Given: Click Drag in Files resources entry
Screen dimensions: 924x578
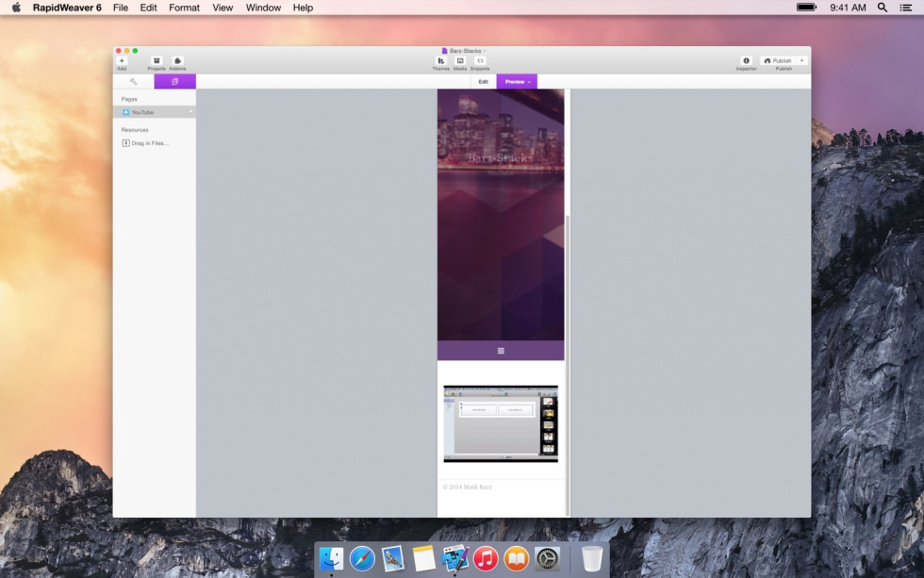Looking at the screenshot, I should point(145,143).
